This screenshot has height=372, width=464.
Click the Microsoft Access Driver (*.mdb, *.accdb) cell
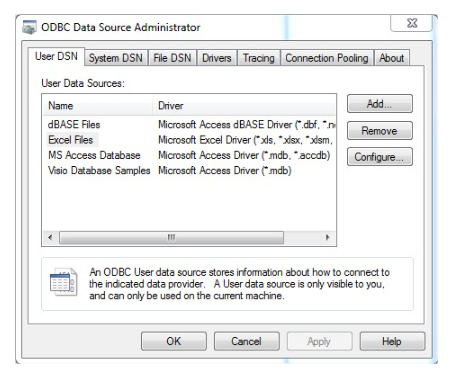pyautogui.click(x=244, y=155)
